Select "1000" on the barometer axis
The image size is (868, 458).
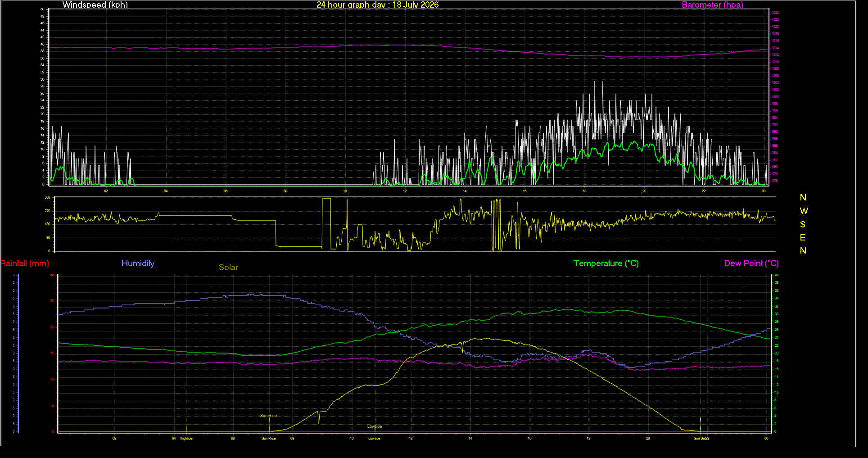[775, 97]
